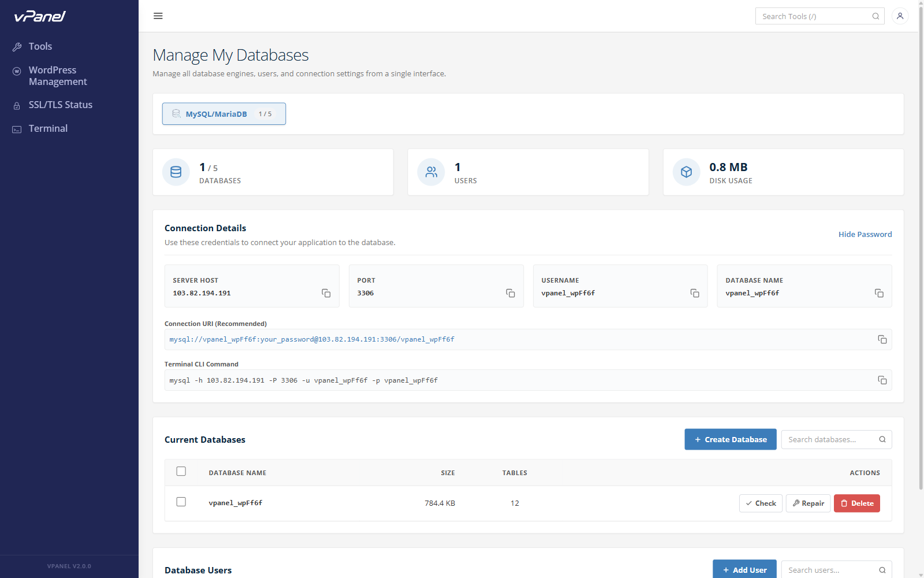
Task: Click the TABLES column header
Action: tap(515, 473)
